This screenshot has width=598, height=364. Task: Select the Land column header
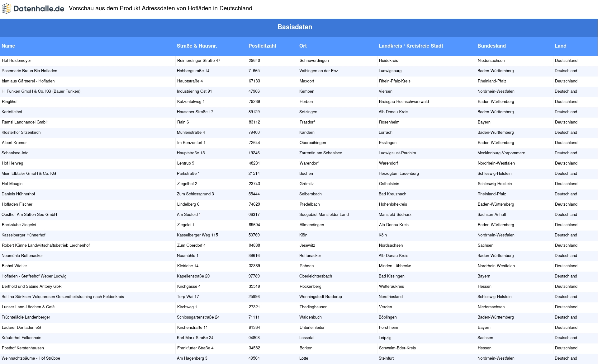coord(560,46)
